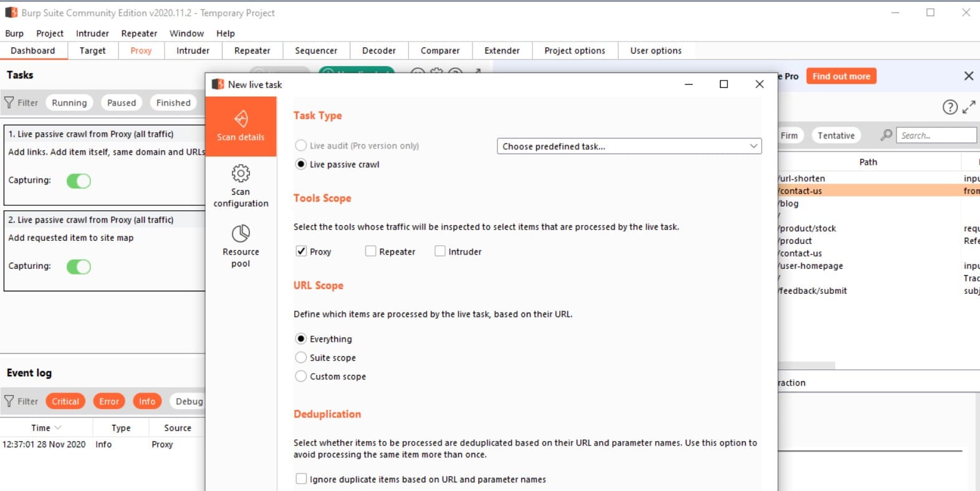This screenshot has height=491, width=980.
Task: Check the Intruder tools scope checkbox
Action: click(440, 251)
